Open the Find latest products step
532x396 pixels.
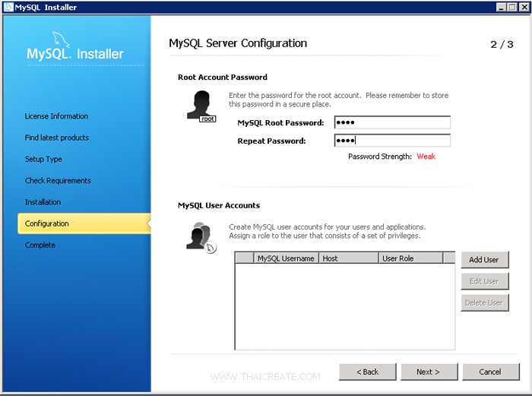click(57, 138)
